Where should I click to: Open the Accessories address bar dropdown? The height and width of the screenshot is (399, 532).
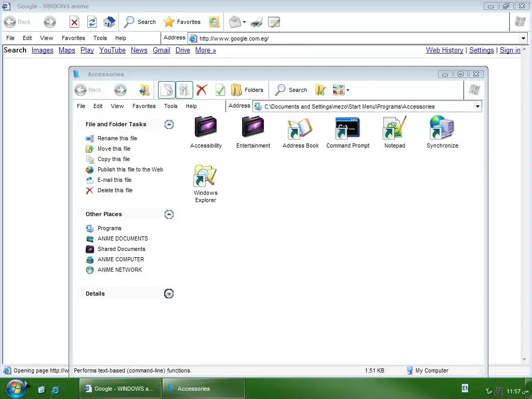pos(477,107)
